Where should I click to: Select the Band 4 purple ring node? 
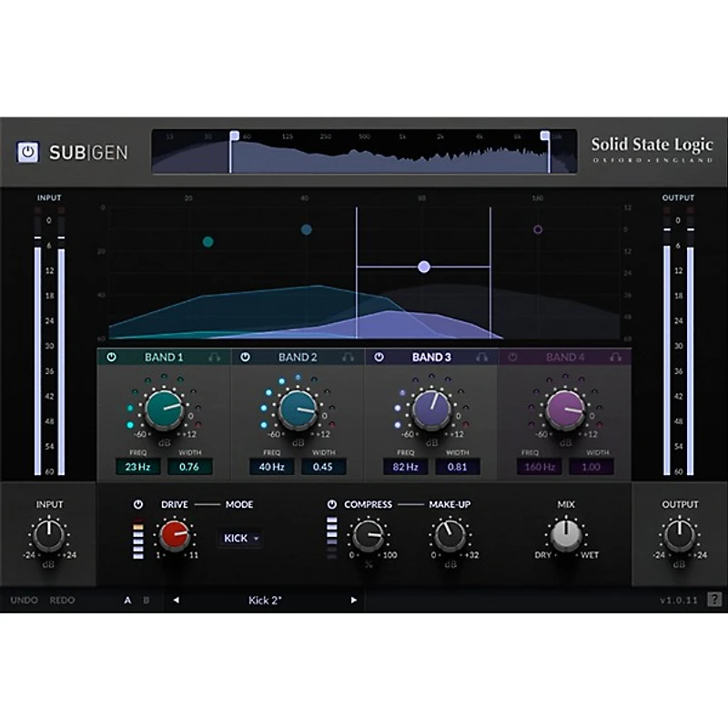pyautogui.click(x=538, y=229)
